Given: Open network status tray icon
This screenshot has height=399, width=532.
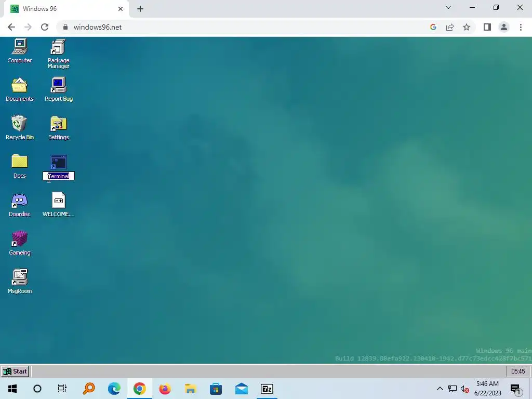Looking at the screenshot, I should pyautogui.click(x=453, y=389).
